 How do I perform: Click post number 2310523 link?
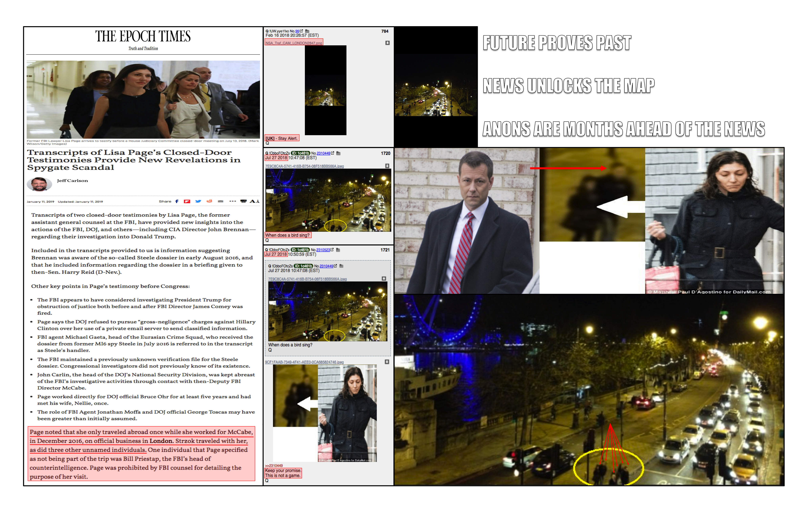[x=323, y=250]
